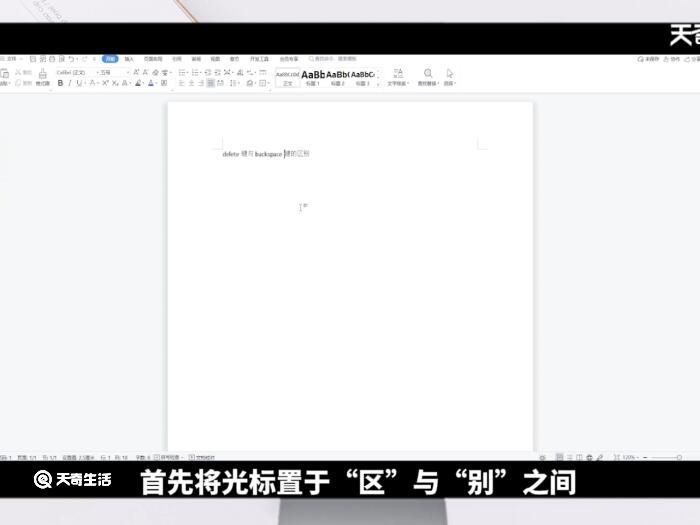The image size is (700, 525).
Task: Click the Share button at top right
Action: tap(692, 59)
